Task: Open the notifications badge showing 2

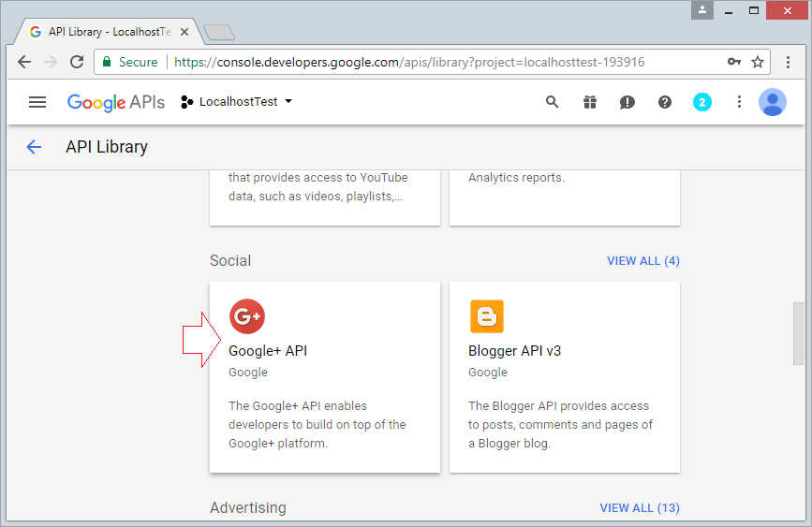Action: coord(702,102)
